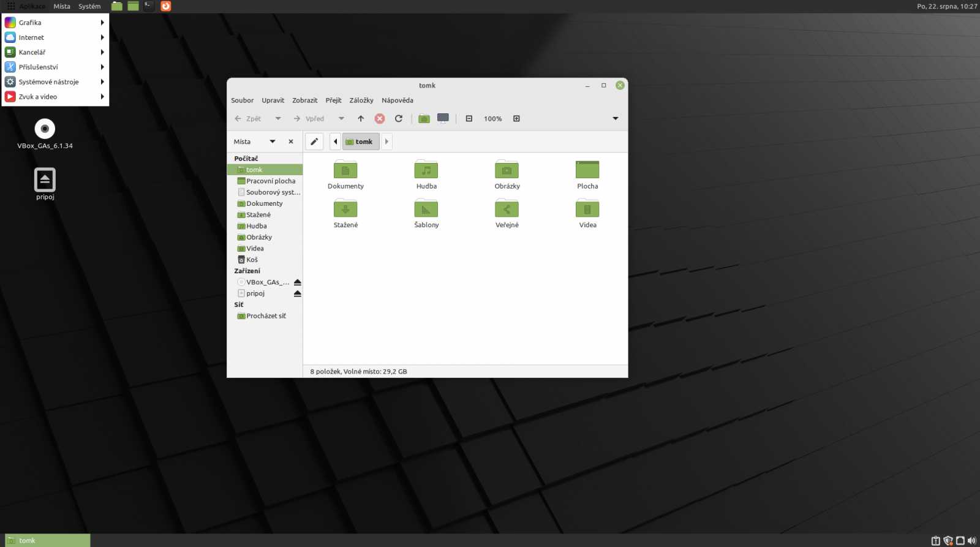This screenshot has width=980, height=547.
Task: Click the tomk button in path bar
Action: 361,141
